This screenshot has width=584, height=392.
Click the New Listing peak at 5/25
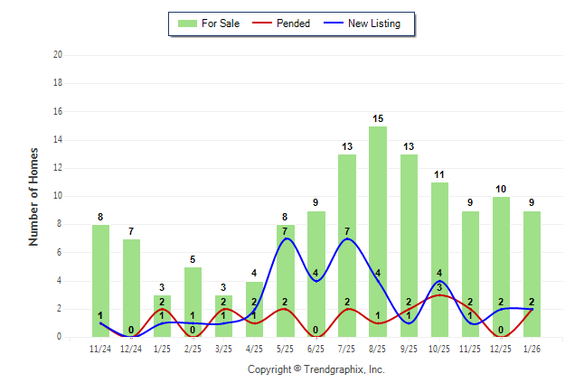coord(286,238)
